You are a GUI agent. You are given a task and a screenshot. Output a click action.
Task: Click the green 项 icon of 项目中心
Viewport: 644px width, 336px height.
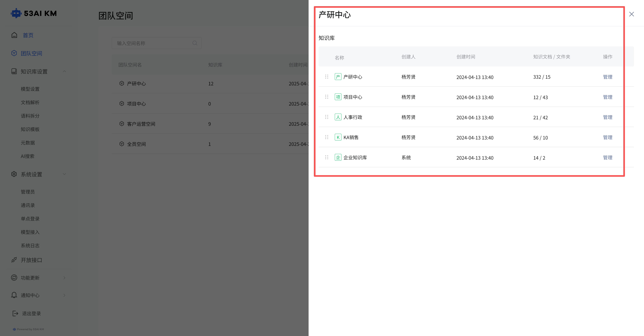tap(338, 97)
